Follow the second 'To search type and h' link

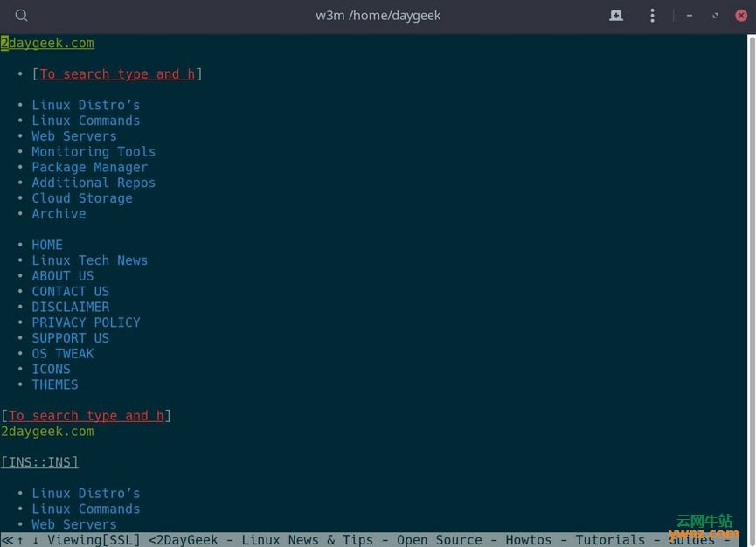click(87, 416)
